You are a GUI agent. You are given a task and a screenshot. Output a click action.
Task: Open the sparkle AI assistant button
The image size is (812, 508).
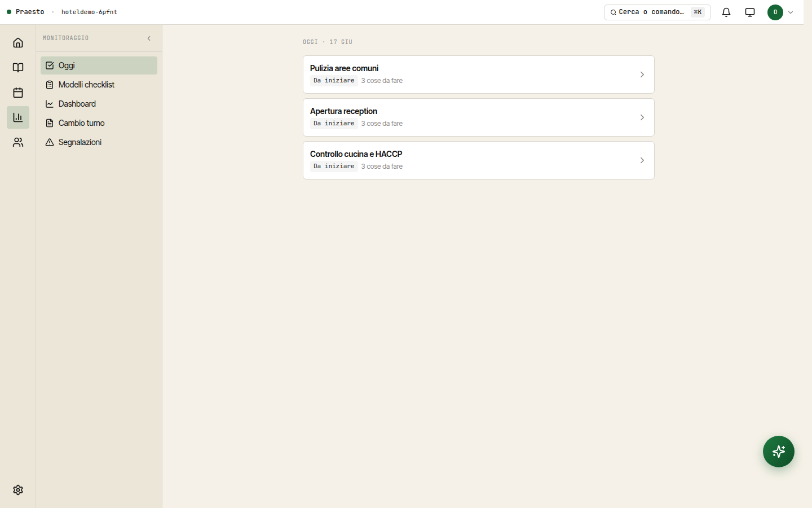click(x=779, y=452)
